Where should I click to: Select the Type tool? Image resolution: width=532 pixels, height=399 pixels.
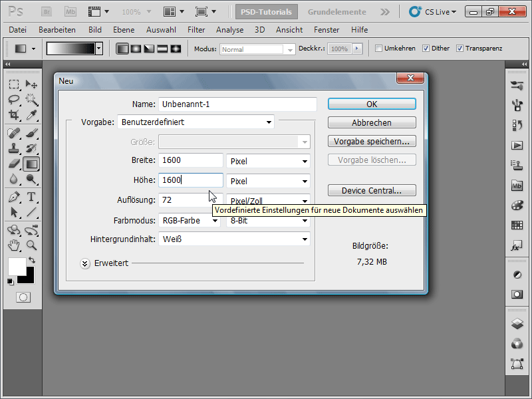pyautogui.click(x=31, y=197)
